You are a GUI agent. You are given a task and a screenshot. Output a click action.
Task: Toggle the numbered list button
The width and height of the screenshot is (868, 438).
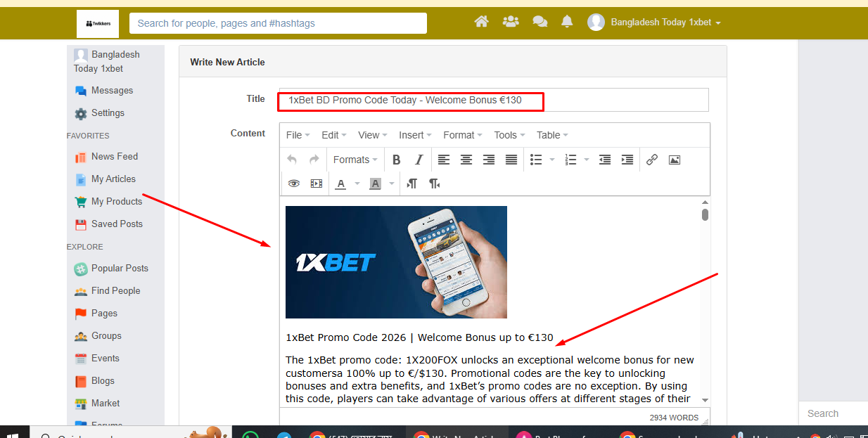571,160
